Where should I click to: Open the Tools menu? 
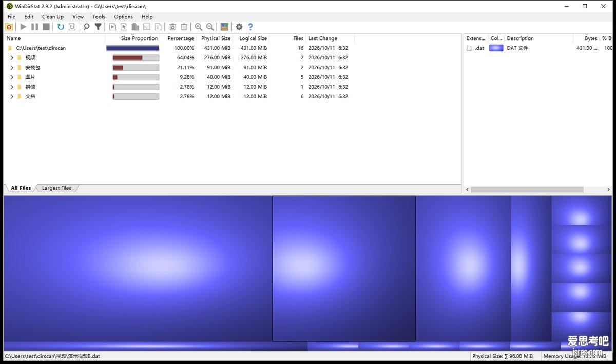99,17
